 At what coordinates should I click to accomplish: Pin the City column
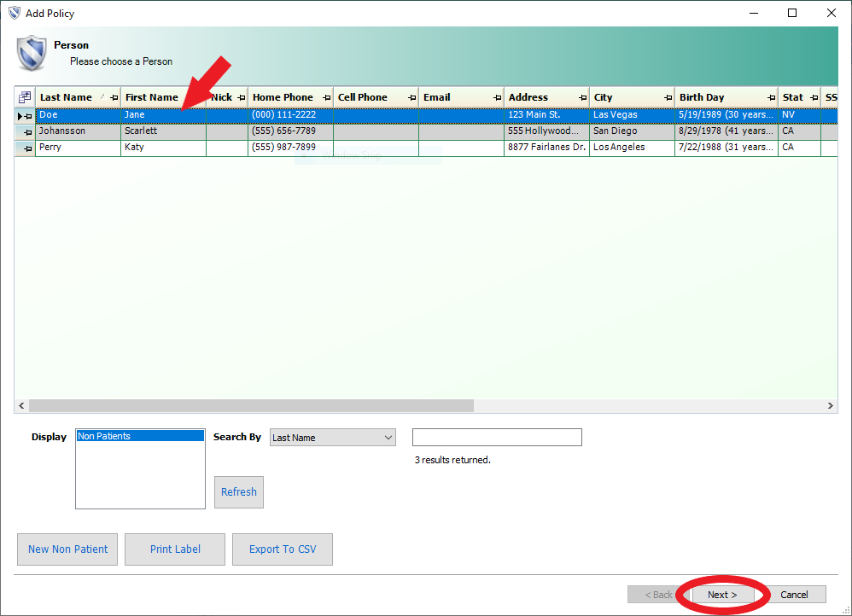(668, 98)
